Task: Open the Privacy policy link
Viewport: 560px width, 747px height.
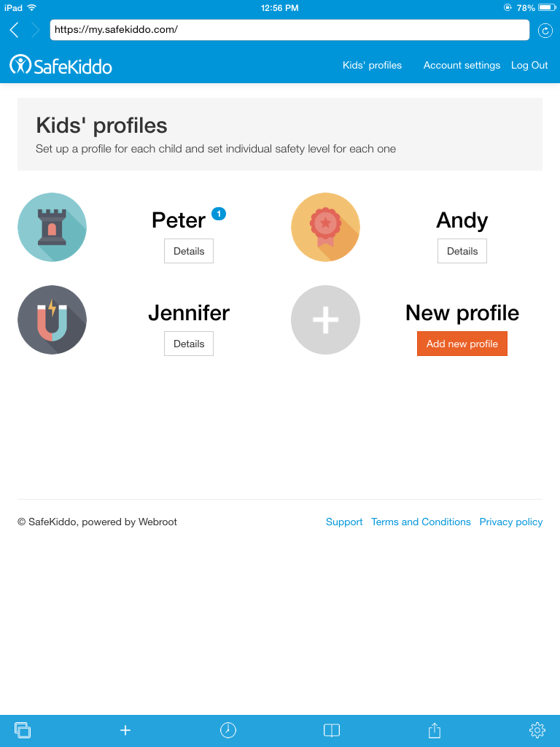Action: tap(510, 522)
